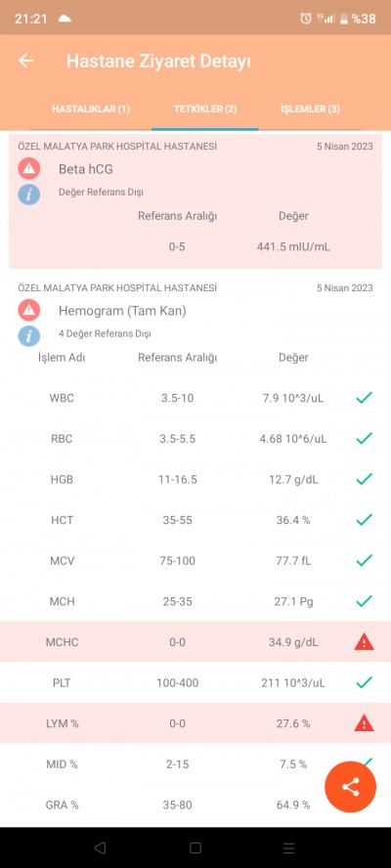Viewport: 391px width, 868px height.
Task: Select the HGB result row
Action: pos(195,479)
